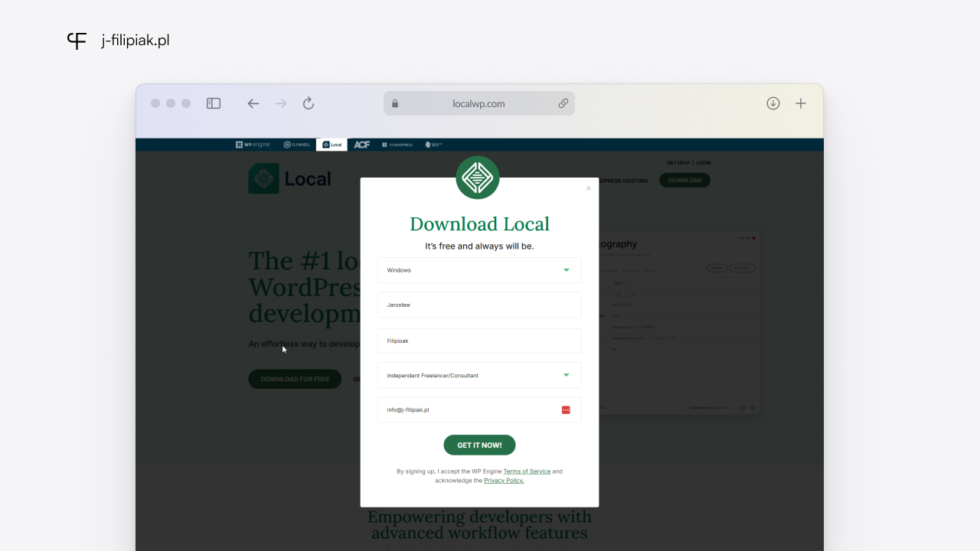This screenshot has height=551, width=980.
Task: Click the DOWNLOAD FOR FREE button on page
Action: (x=295, y=379)
